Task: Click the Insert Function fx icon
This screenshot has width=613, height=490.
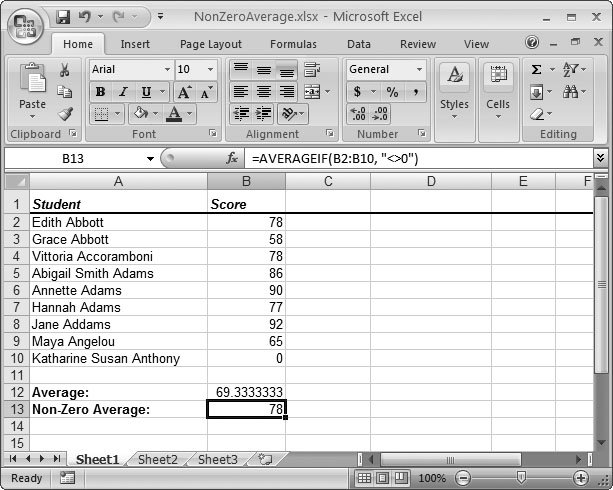Action: click(x=232, y=158)
